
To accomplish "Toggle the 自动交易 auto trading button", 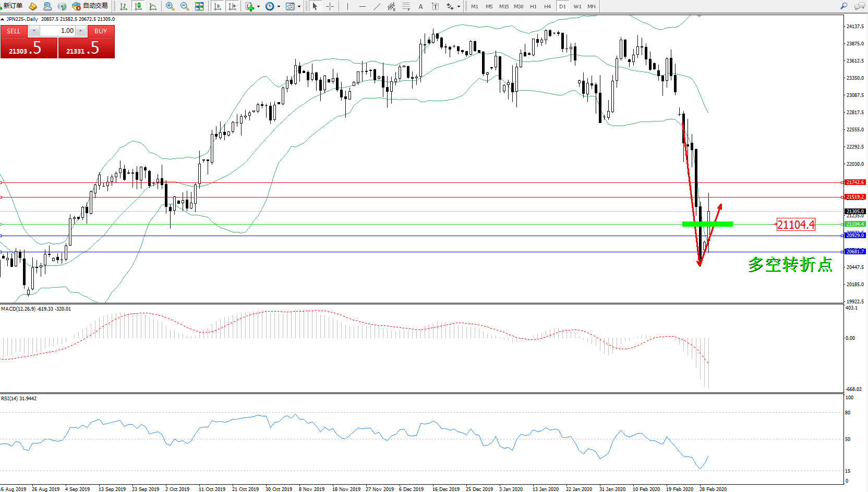I will pos(90,6).
